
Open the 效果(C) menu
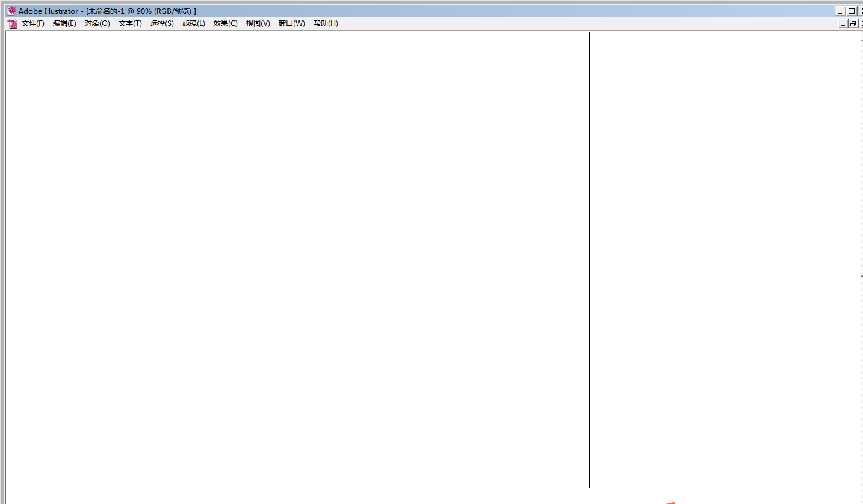(x=225, y=23)
